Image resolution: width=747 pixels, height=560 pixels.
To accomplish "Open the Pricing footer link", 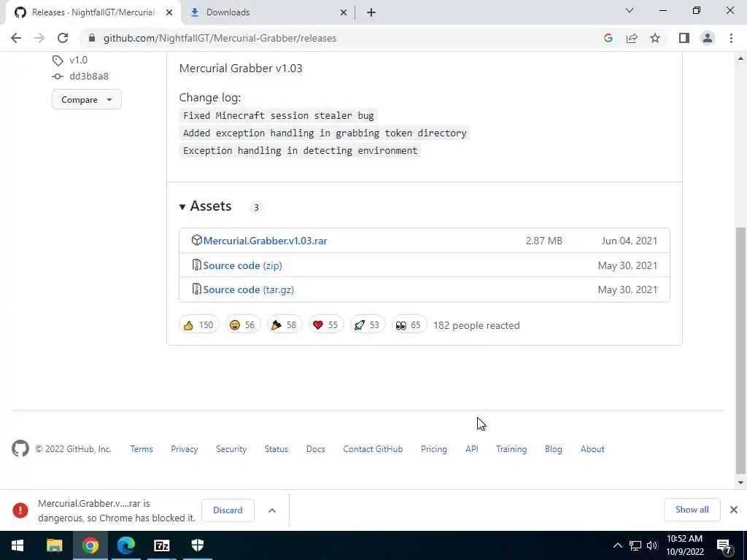I will 434,449.
